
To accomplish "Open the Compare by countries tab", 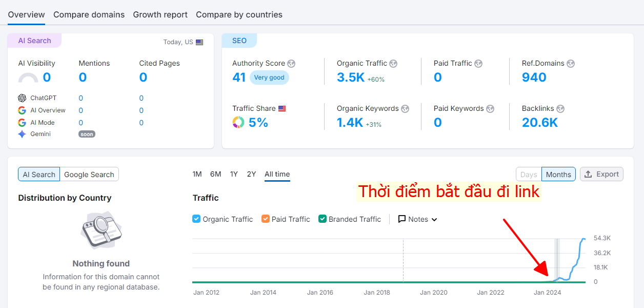I will (239, 14).
